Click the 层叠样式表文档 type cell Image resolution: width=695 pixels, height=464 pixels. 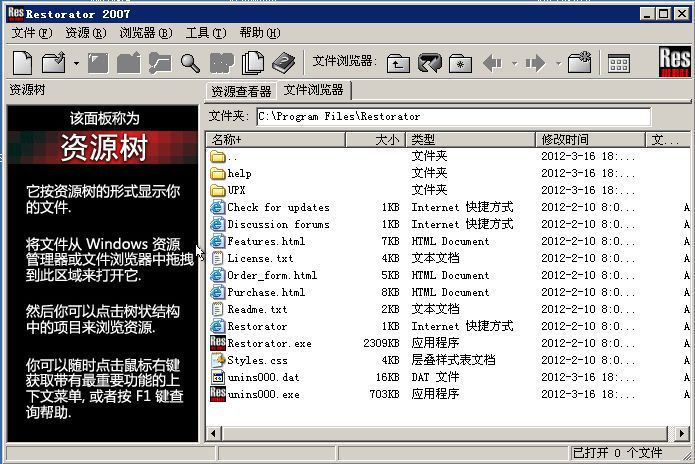click(453, 360)
